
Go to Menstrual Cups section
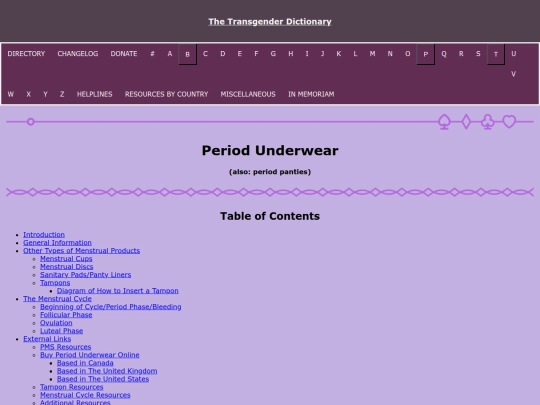pos(66,259)
